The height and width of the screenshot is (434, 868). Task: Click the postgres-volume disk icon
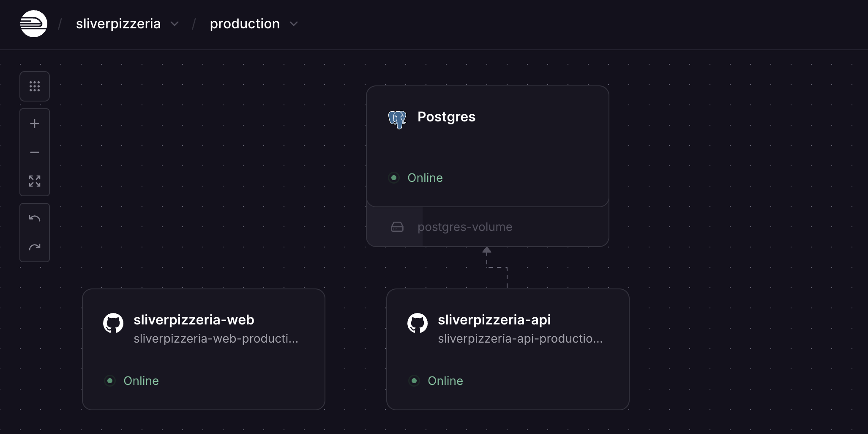(x=397, y=227)
